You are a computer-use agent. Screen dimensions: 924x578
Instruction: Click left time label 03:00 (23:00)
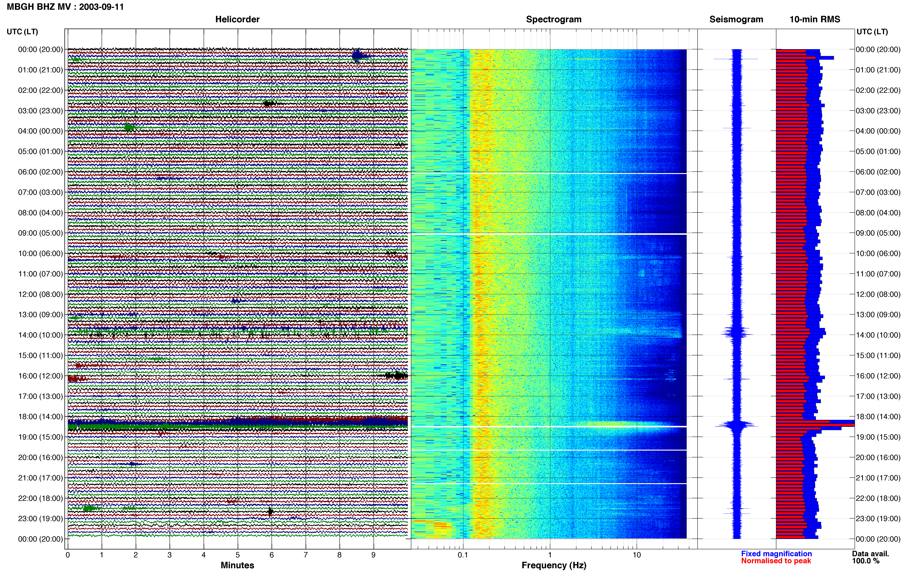(41, 111)
